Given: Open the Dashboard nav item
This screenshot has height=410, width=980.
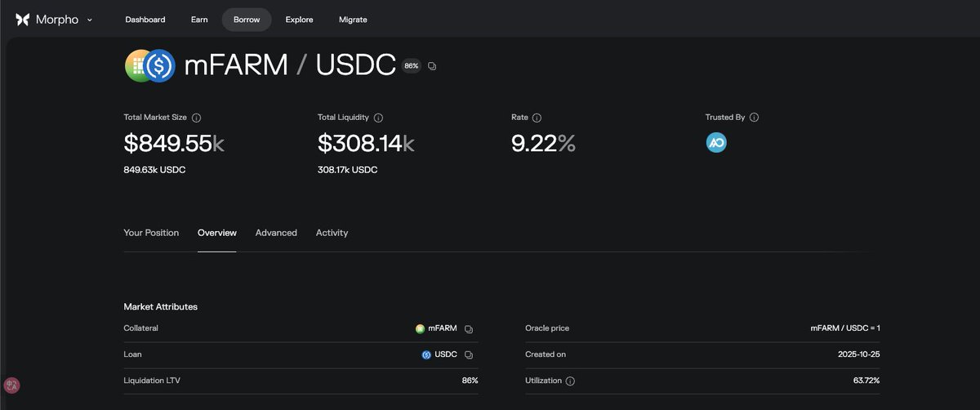Looking at the screenshot, I should (x=145, y=20).
